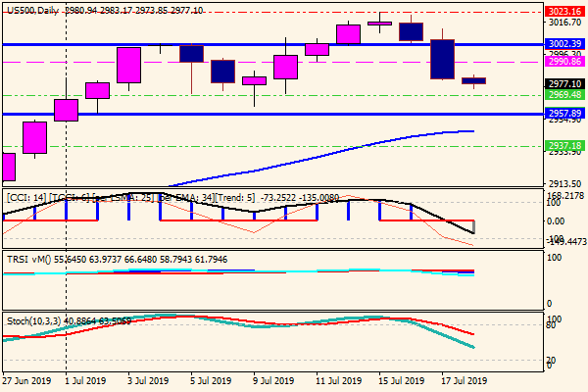The width and height of the screenshot is (588, 392).
Task: Click the 15 Jul 2019 date label
Action: [x=400, y=381]
